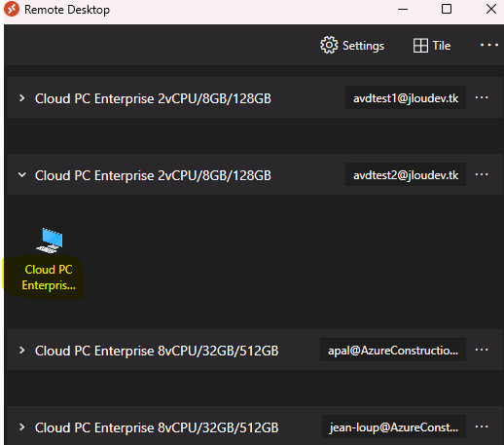This screenshot has height=445, width=504.
Task: Open the top toolbar more options ellipsis
Action: (489, 45)
